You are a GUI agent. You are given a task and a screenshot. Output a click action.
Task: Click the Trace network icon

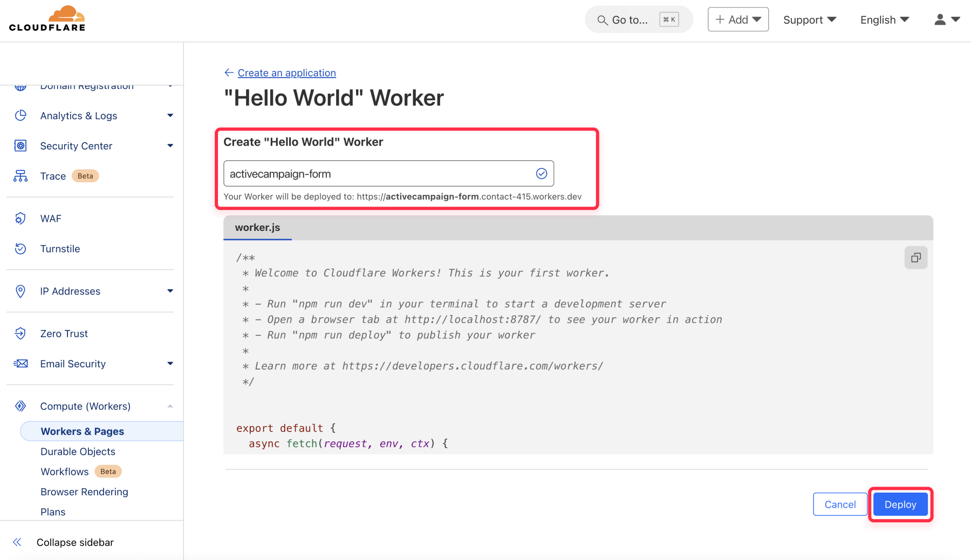20,176
